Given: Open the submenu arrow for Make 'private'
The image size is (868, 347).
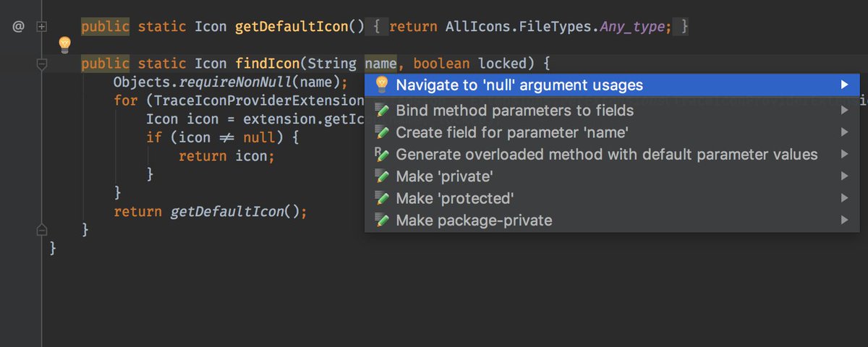Looking at the screenshot, I should click(x=844, y=176).
